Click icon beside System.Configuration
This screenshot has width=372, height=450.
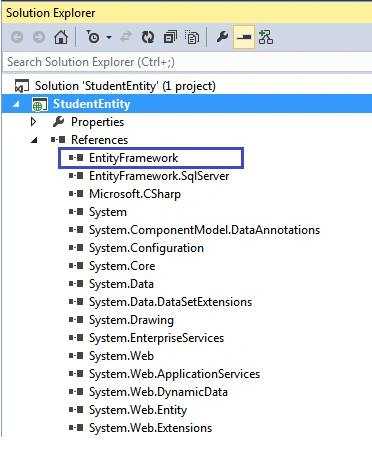point(76,248)
